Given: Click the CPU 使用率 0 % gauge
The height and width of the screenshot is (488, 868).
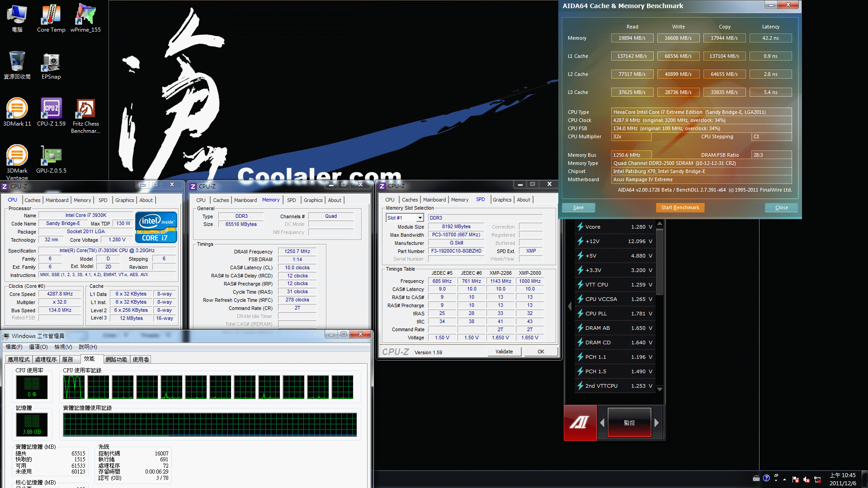Looking at the screenshot, I should (x=32, y=387).
